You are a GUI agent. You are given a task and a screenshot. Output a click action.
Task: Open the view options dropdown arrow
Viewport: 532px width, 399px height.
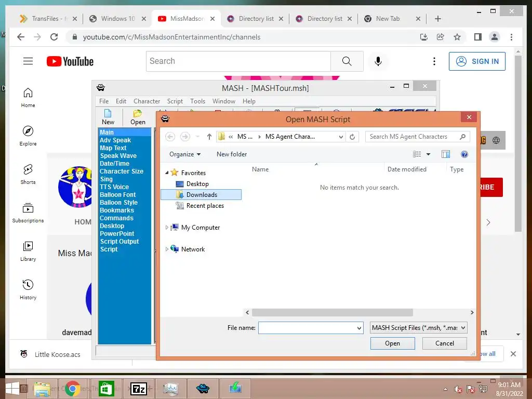pyautogui.click(x=428, y=154)
